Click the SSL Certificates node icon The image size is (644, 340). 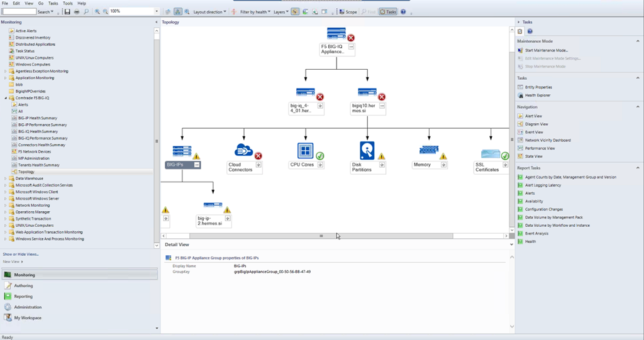pyautogui.click(x=491, y=154)
